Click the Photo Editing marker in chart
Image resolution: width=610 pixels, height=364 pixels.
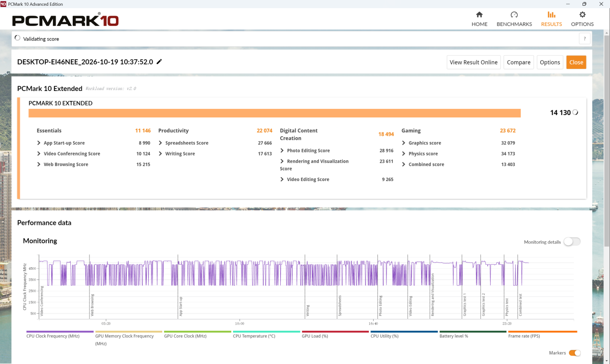pyautogui.click(x=380, y=306)
